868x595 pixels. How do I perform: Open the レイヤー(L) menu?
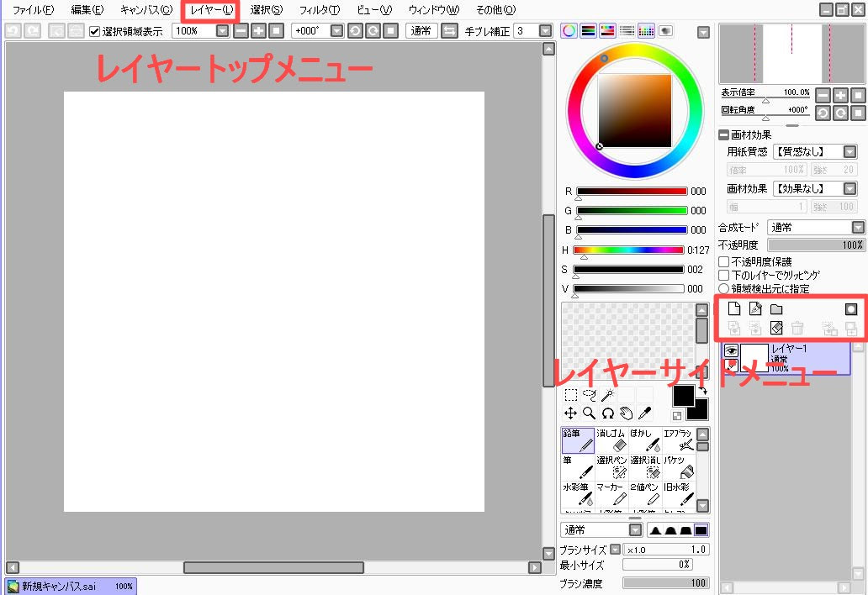click(x=211, y=9)
